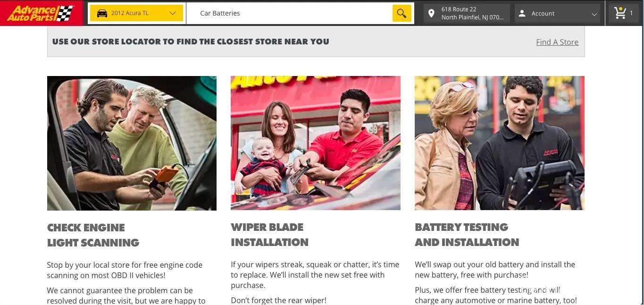Image resolution: width=644 pixels, height=305 pixels.
Task: Open the 618 Route 22 store selector
Action: pos(467,13)
